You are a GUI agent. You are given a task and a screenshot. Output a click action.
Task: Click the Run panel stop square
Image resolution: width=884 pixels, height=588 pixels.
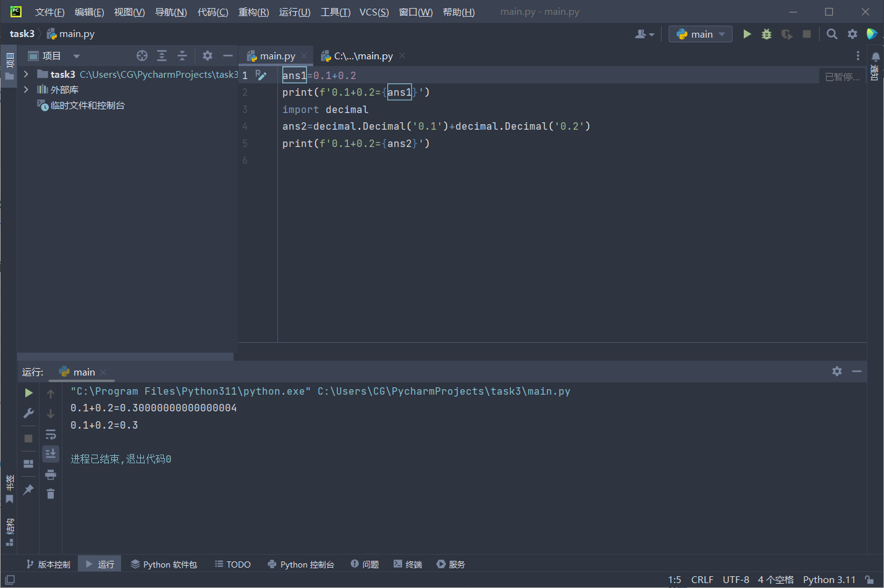tap(28, 438)
